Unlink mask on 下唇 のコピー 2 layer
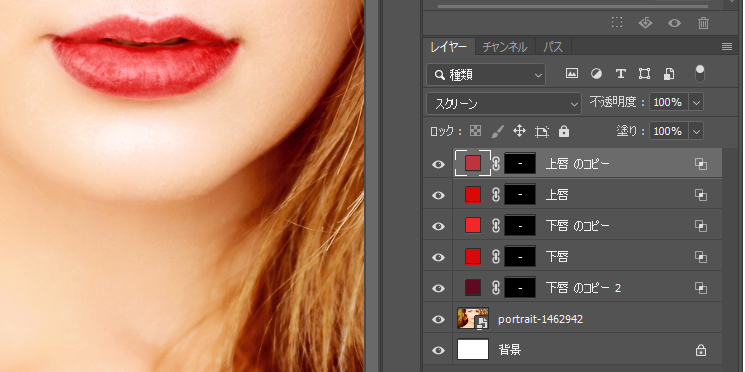 pos(496,288)
